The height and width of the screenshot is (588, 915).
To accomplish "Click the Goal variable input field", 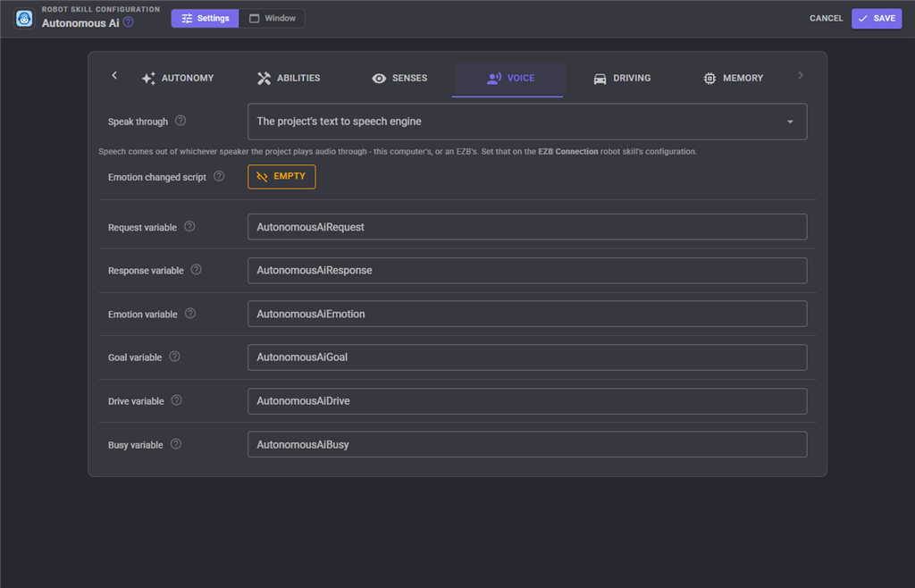I will [527, 357].
